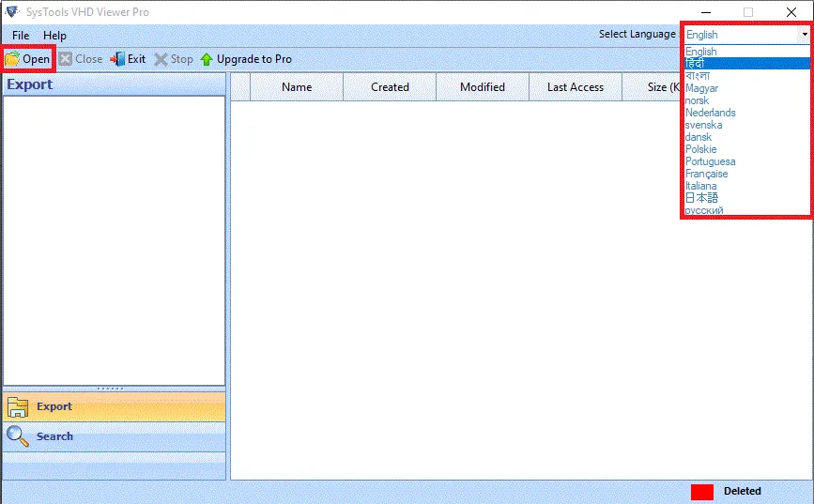Close the VHD Viewer window
This screenshot has width=814, height=504.
pyautogui.click(x=791, y=12)
